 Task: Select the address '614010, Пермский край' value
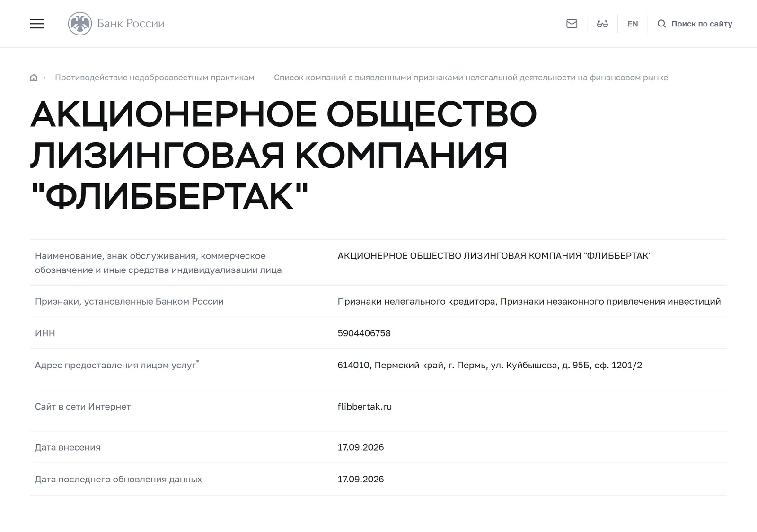[x=490, y=365]
